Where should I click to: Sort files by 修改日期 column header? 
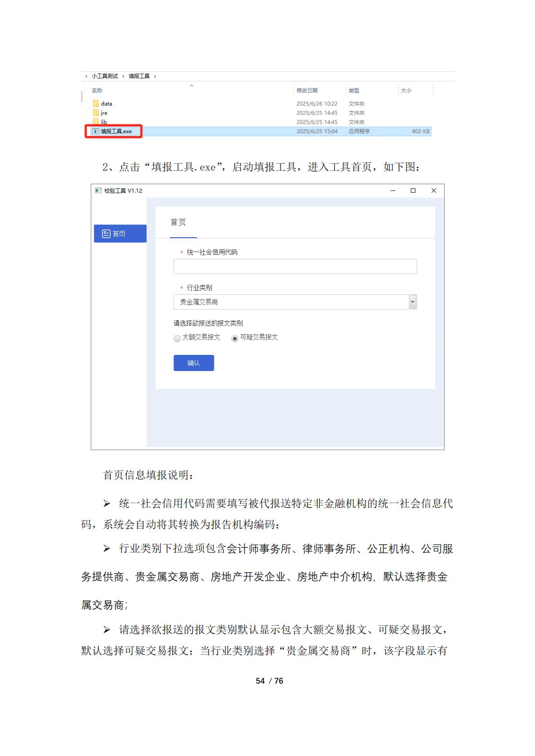tap(307, 91)
